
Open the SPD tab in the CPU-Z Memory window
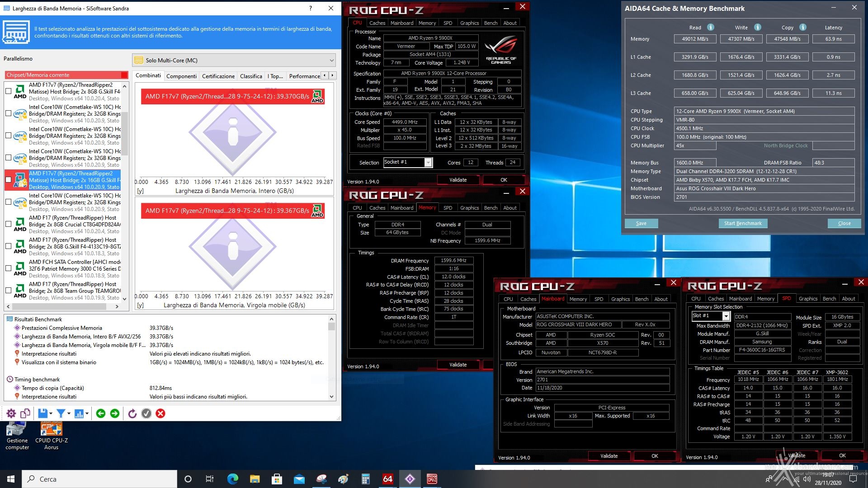(448, 208)
